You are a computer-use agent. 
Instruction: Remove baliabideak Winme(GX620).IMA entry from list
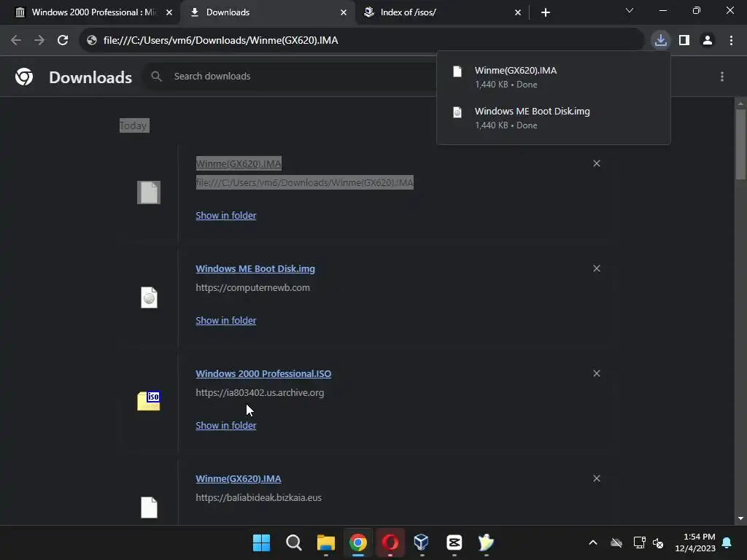597,478
